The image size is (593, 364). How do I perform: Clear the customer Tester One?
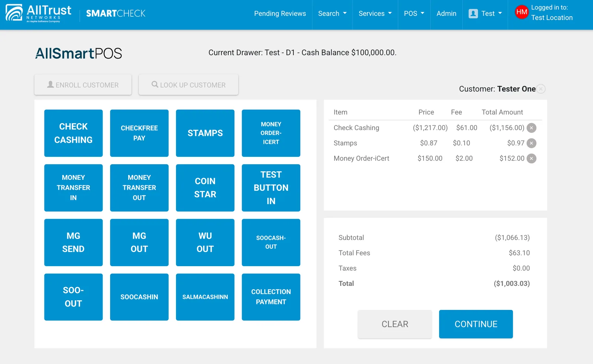tap(541, 89)
